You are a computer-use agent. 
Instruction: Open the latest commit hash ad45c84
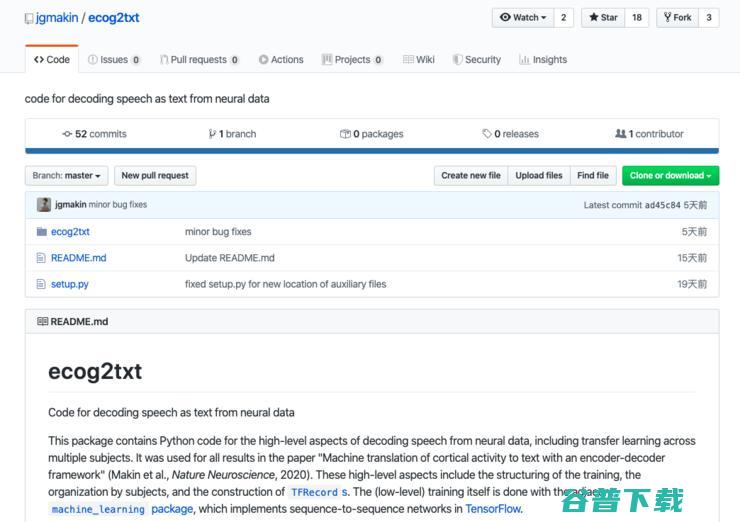[663, 205]
